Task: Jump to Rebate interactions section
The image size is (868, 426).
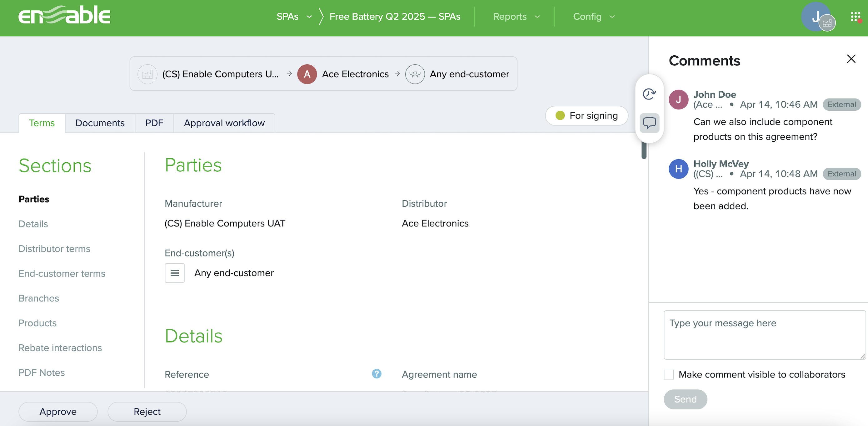Action: pos(60,348)
